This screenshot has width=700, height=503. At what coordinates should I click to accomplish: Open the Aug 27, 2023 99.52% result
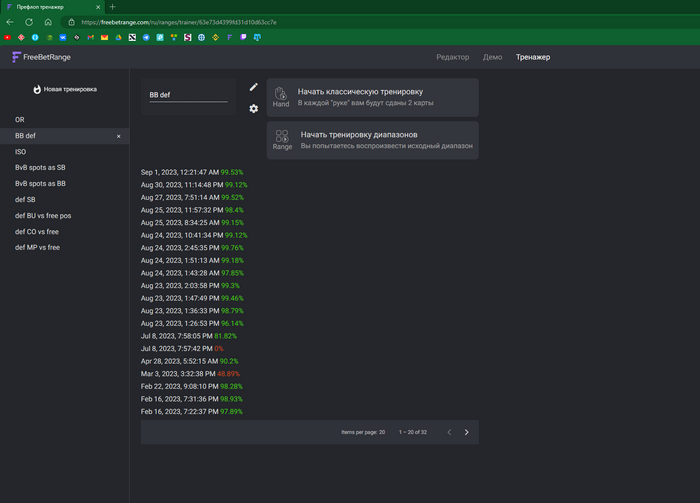(192, 197)
